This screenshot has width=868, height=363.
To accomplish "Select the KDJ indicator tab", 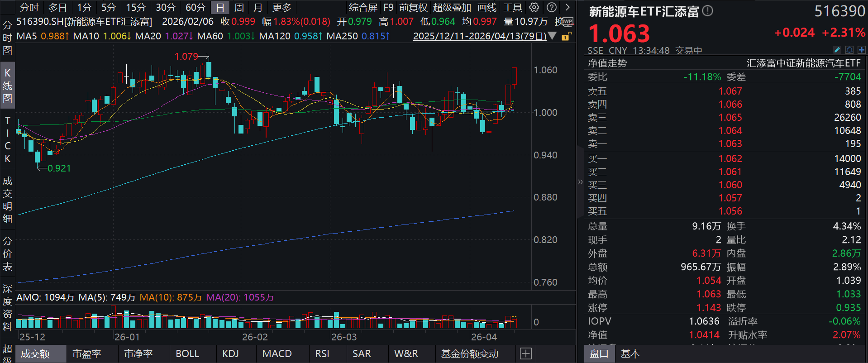I will tap(230, 353).
